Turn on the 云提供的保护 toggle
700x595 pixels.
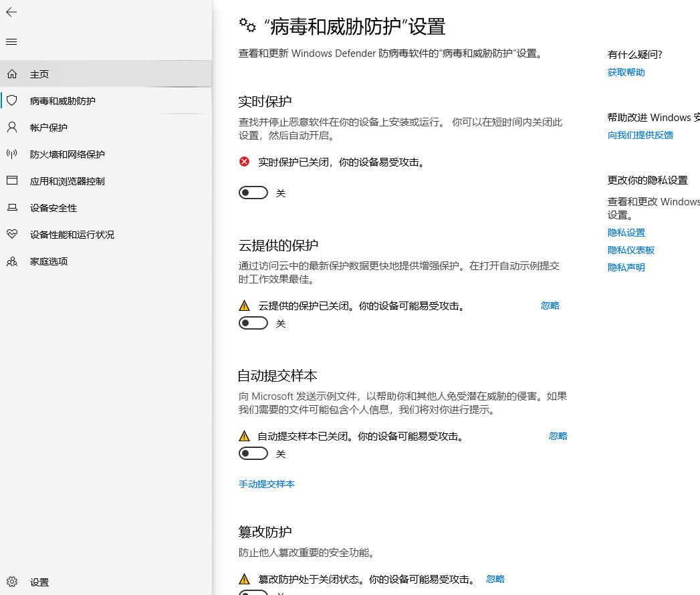click(x=253, y=322)
